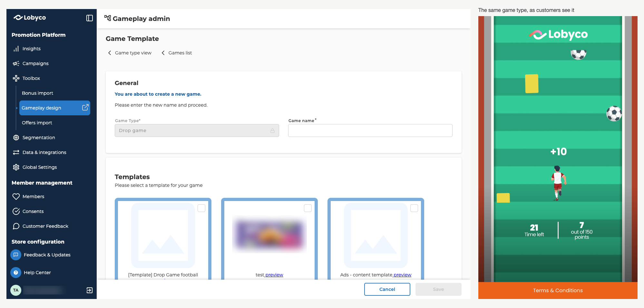Select the Drop Game football template checkbox
Screen dimensions: 644x308
201,208
